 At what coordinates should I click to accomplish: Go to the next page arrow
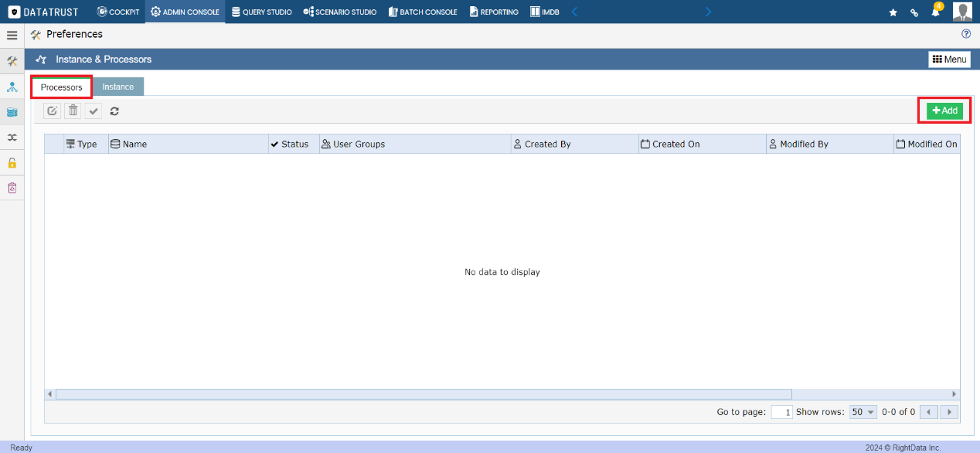950,412
